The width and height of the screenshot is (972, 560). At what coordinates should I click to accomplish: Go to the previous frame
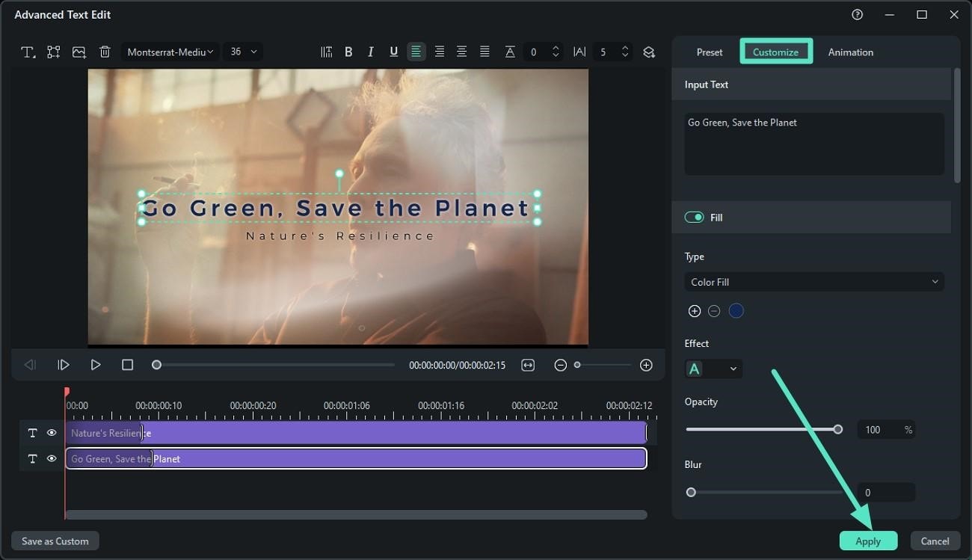coord(30,365)
